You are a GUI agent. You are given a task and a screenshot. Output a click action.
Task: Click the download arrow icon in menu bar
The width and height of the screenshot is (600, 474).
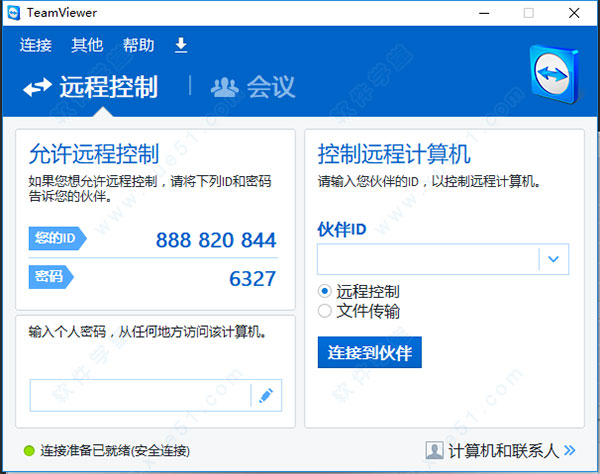181,45
